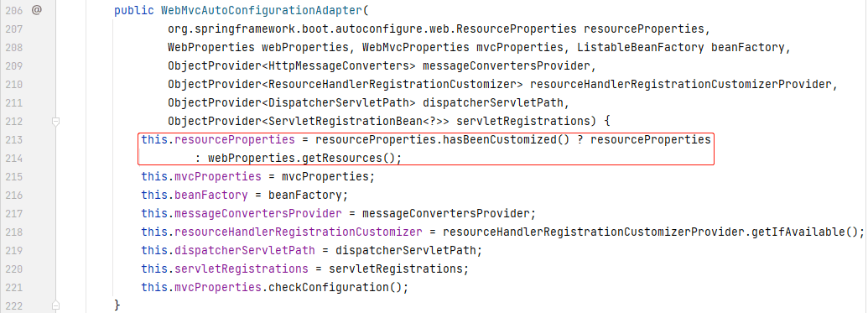Click the HttpMessageConverters generic type
Screen dimensions: 868x313
pyautogui.click(x=342, y=66)
